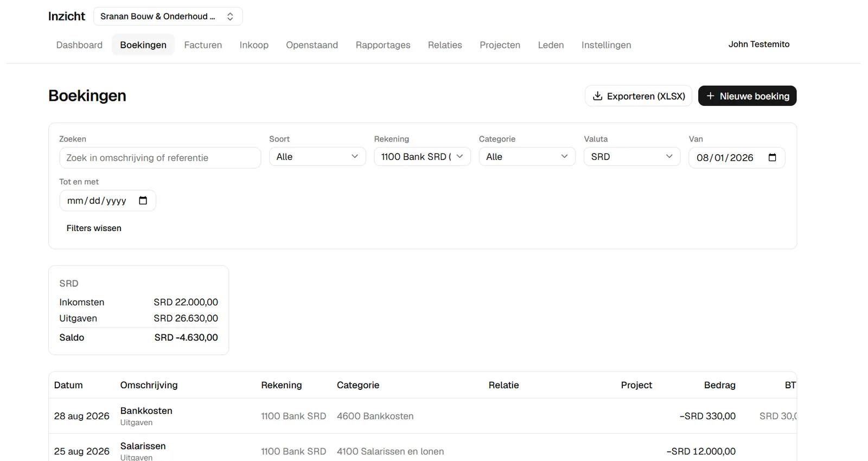Open the John Testemito user menu
The height and width of the screenshot is (461, 868).
tap(758, 44)
